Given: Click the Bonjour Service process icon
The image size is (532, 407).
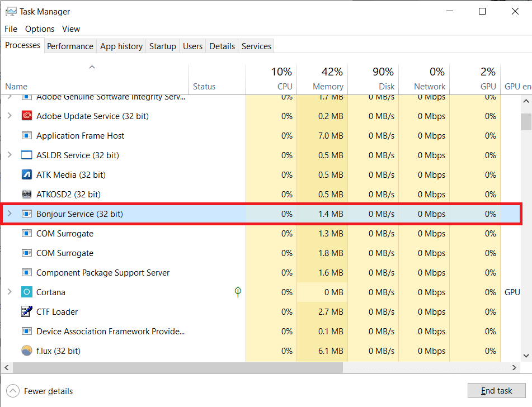Looking at the screenshot, I should pyautogui.click(x=26, y=214).
